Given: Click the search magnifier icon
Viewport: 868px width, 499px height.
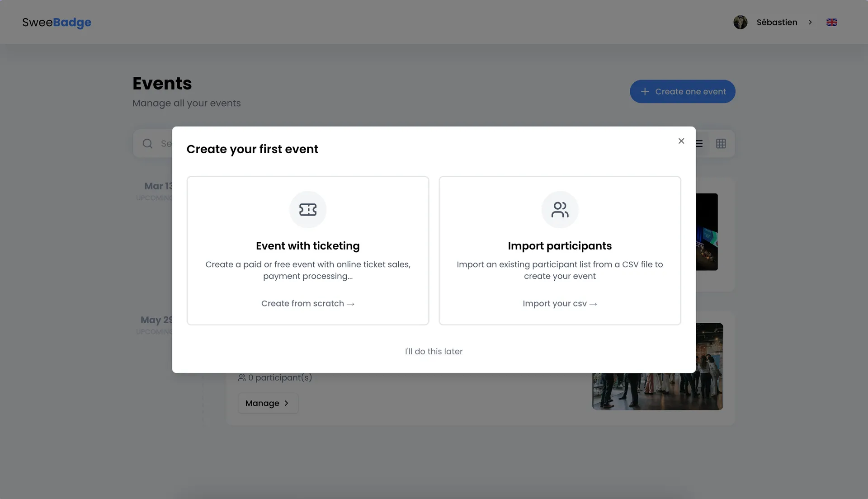Looking at the screenshot, I should coord(147,143).
